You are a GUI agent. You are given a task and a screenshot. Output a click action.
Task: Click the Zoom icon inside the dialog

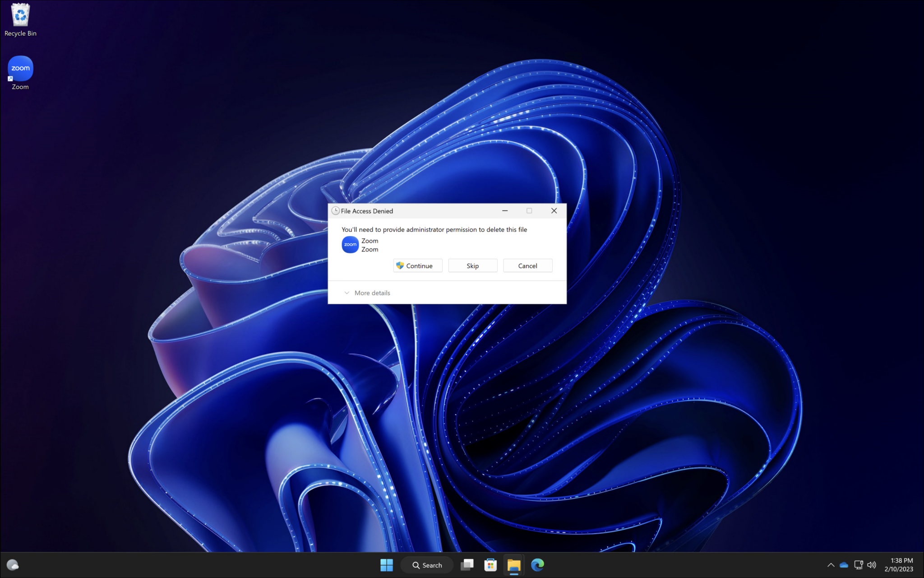pyautogui.click(x=350, y=245)
